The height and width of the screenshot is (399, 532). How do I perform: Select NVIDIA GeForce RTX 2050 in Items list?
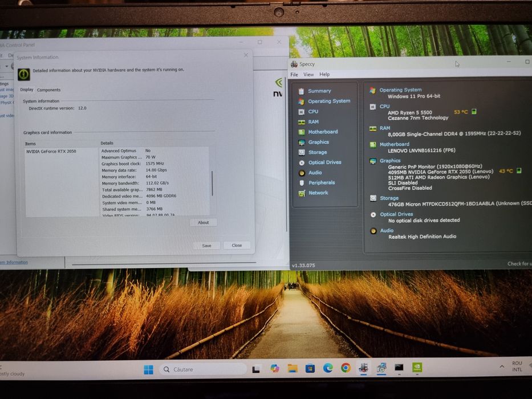pyautogui.click(x=51, y=151)
